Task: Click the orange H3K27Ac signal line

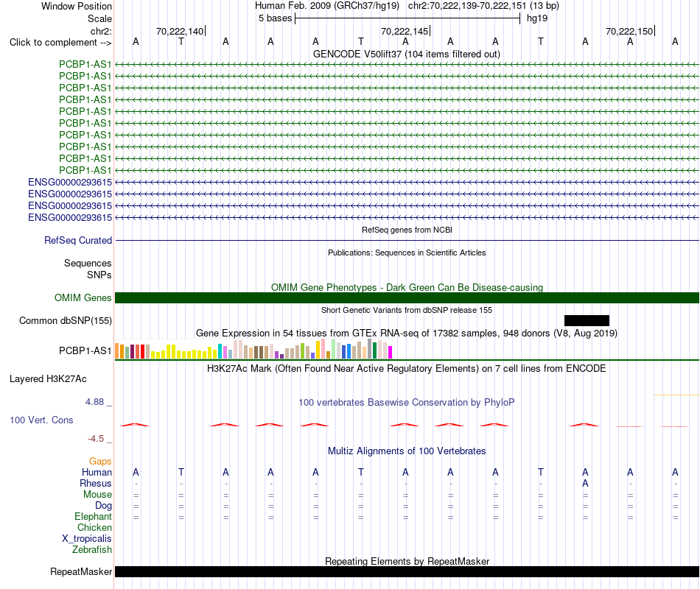Action: point(676,395)
